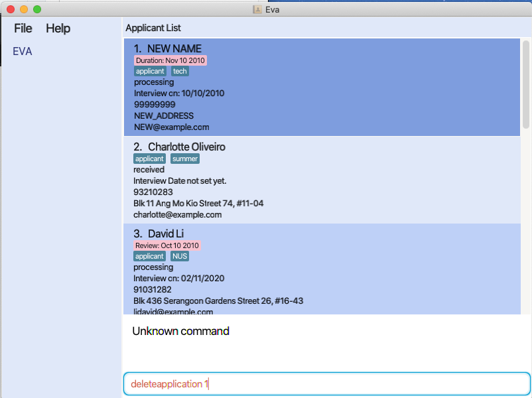This screenshot has height=398, width=532.
Task: Click NEW_ADDRESS text
Action: [x=164, y=115]
